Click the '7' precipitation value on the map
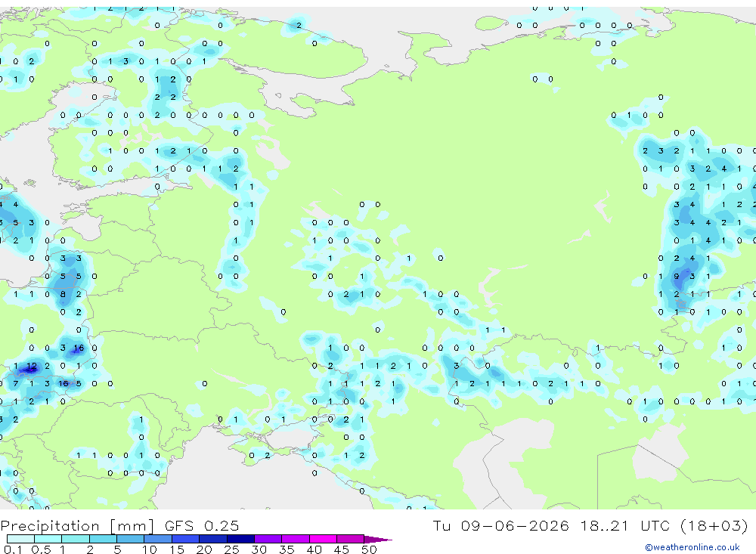 pos(16,384)
